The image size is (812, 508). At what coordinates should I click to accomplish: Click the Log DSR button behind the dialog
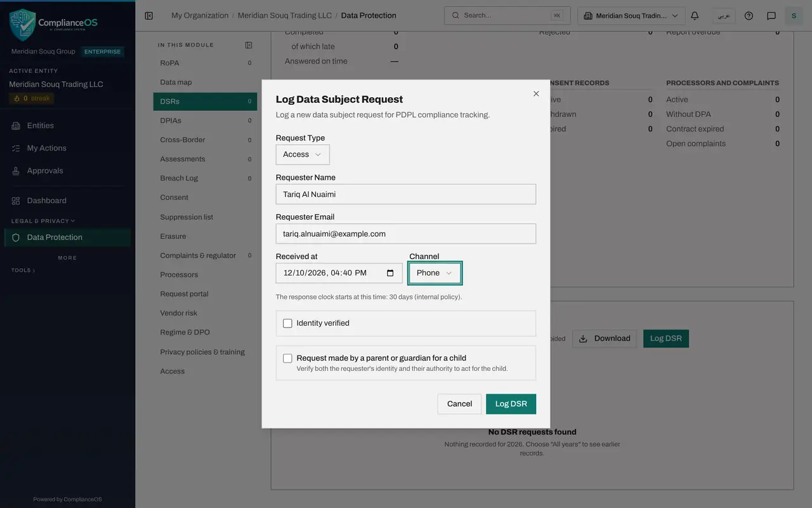tap(666, 338)
